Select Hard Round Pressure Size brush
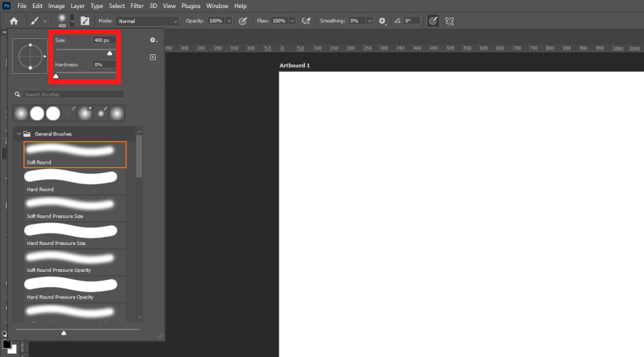This screenshot has height=357, width=644. coord(74,236)
